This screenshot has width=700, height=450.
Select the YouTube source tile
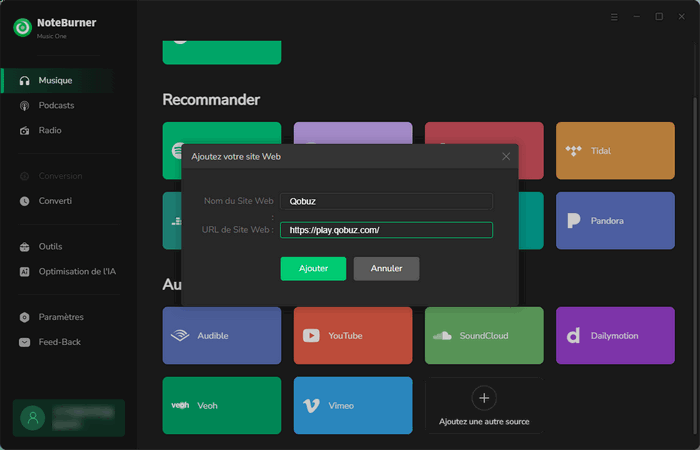pos(353,336)
